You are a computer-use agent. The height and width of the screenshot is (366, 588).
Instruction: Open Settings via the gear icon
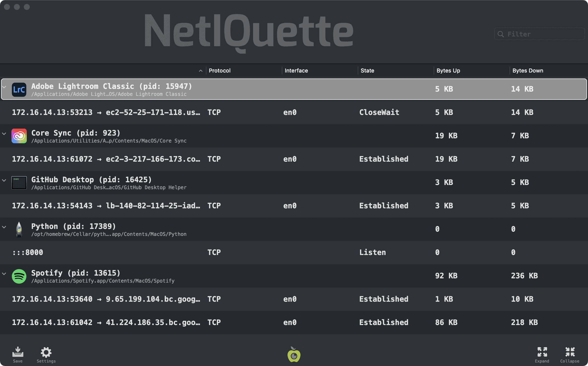(x=46, y=353)
